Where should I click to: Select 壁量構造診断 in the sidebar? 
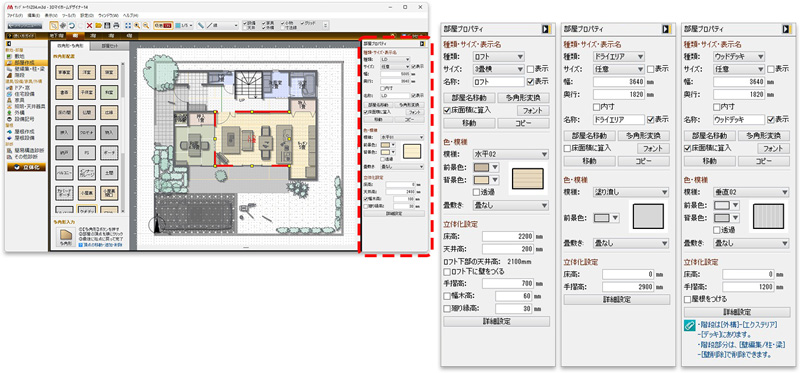pos(26,151)
